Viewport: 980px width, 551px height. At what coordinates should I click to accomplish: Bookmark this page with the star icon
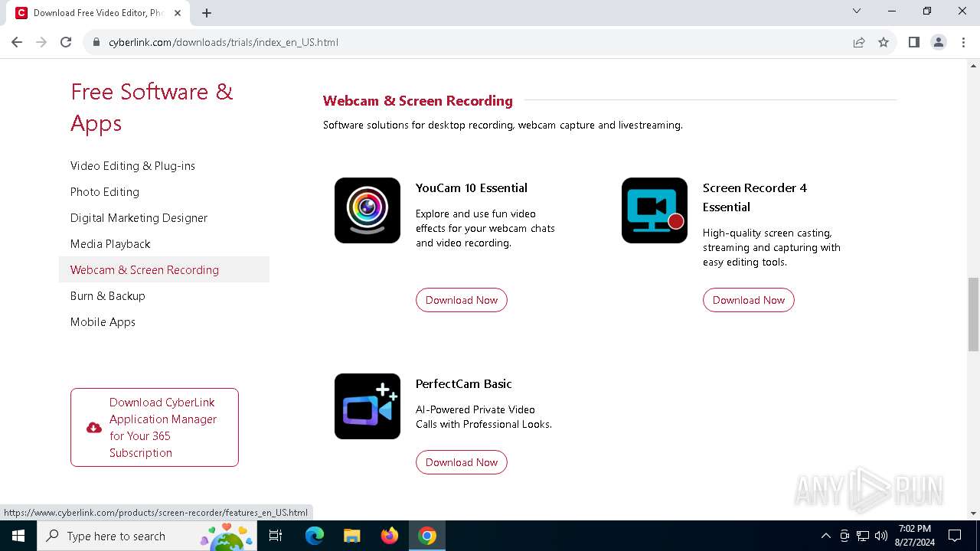pyautogui.click(x=884, y=42)
